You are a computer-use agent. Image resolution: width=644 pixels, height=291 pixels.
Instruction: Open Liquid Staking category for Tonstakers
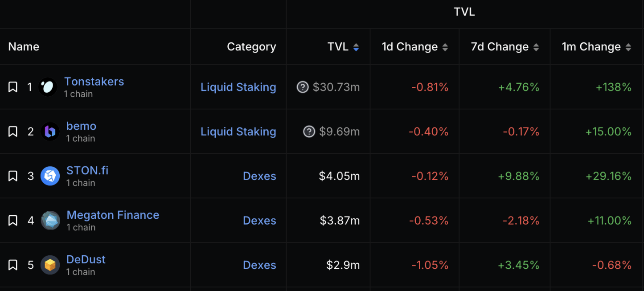click(238, 87)
